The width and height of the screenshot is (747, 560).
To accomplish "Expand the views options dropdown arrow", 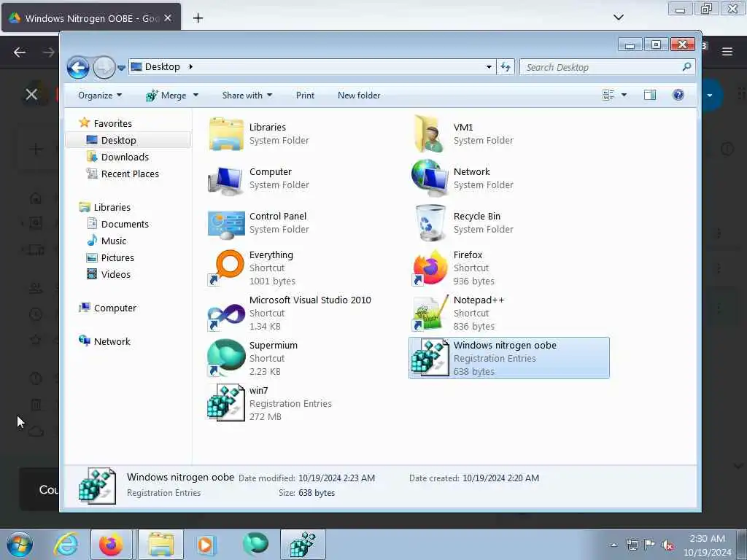I will [x=624, y=96].
